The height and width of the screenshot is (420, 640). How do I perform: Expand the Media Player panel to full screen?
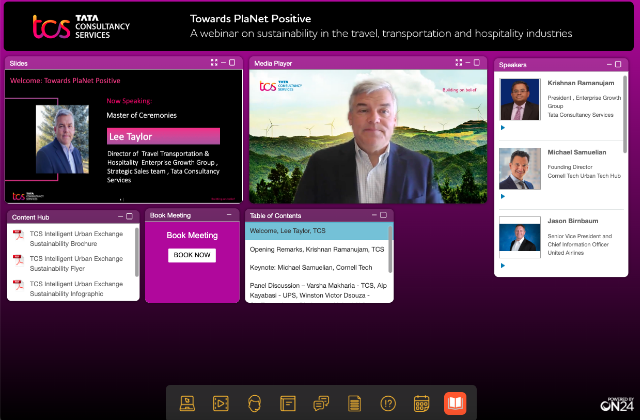click(x=459, y=62)
